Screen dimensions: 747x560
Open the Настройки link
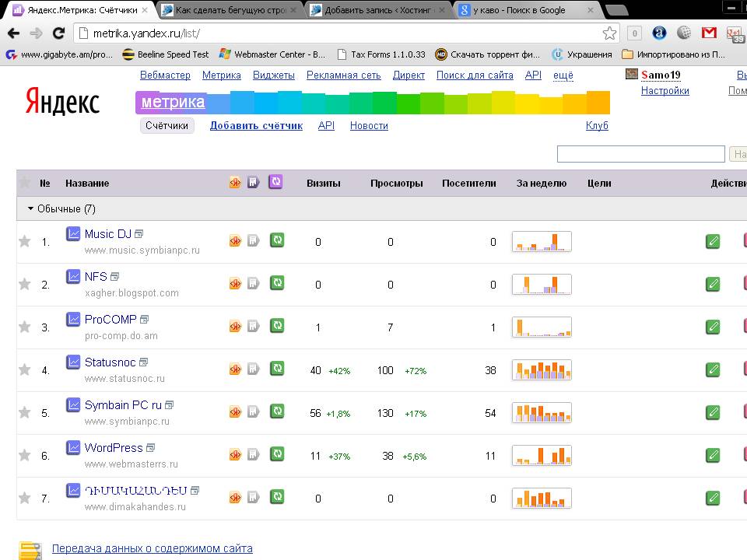665,91
